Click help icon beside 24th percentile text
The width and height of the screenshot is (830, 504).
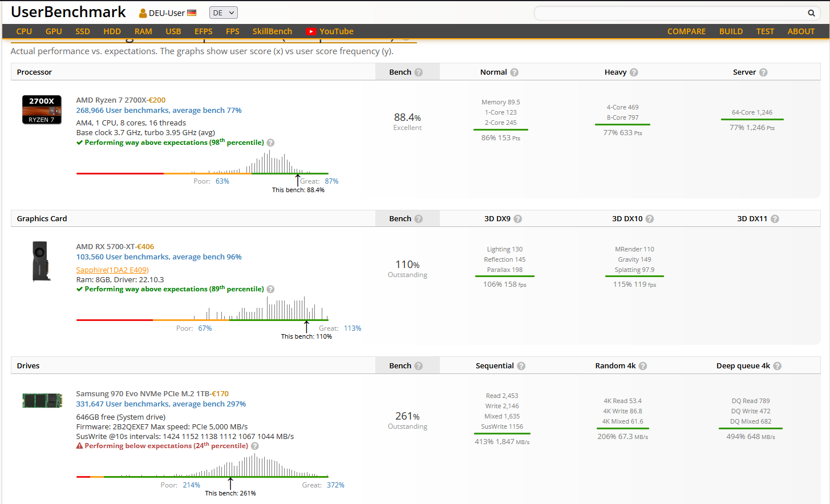[x=255, y=446]
